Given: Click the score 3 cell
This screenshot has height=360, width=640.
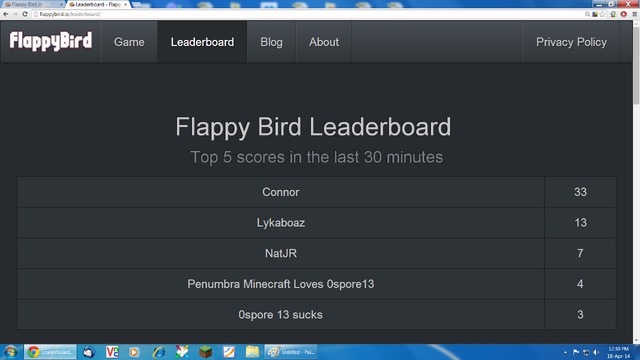Looking at the screenshot, I should [x=580, y=315].
